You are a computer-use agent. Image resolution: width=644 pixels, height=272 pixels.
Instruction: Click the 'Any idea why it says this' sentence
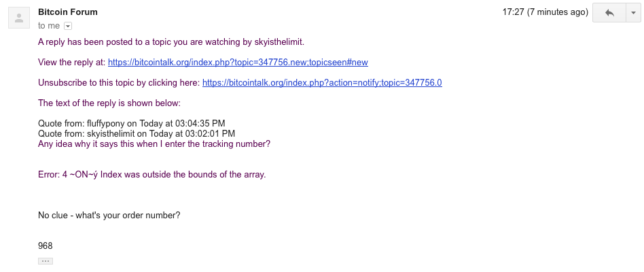[154, 144]
